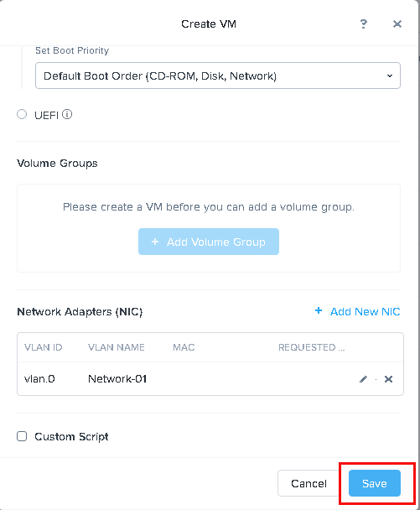Select the UEFI radio button

(22, 114)
